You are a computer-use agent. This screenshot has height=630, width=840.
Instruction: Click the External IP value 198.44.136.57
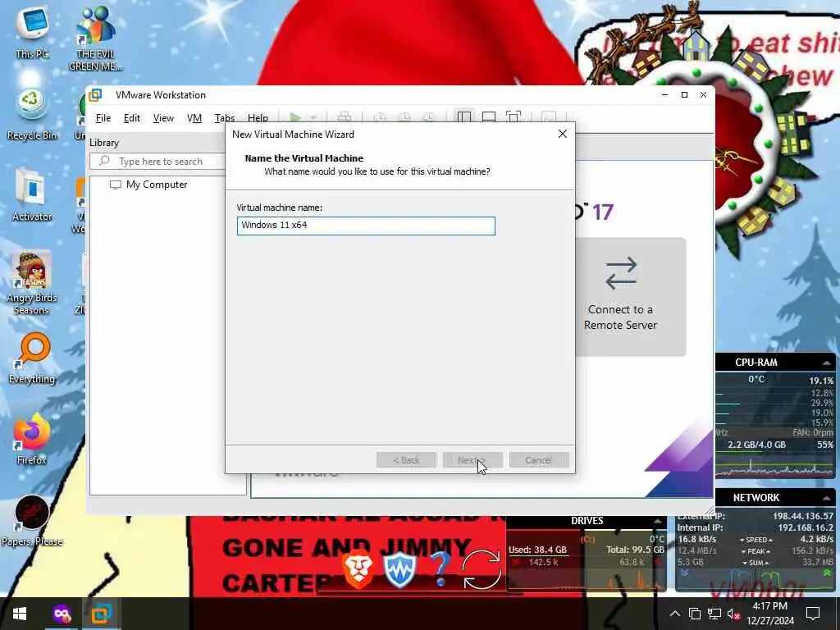(x=803, y=516)
